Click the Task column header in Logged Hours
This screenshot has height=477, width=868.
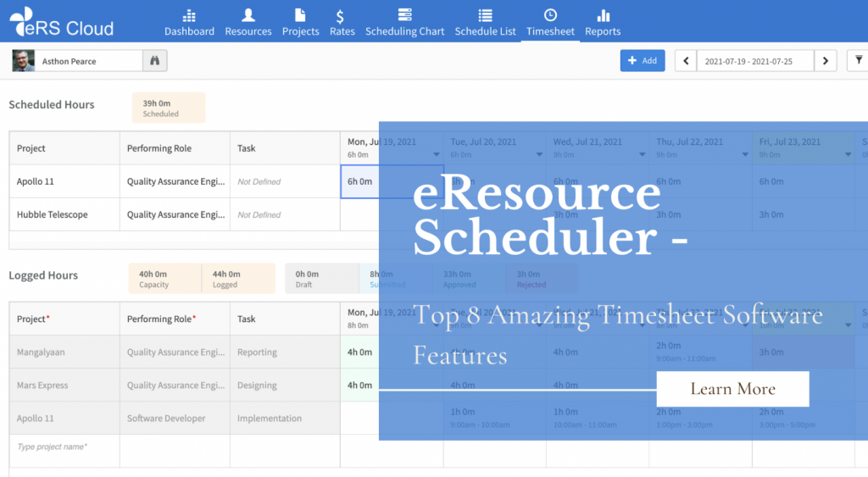pyautogui.click(x=285, y=319)
